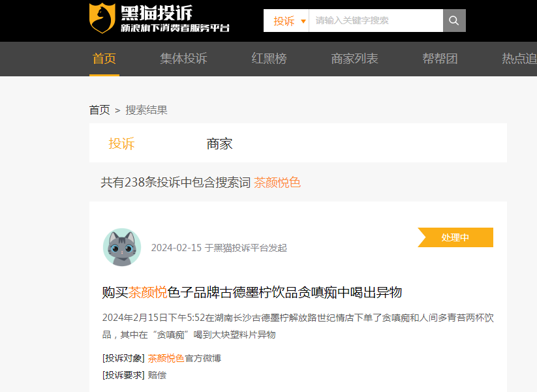Click the 处理中 status ribbon badge
This screenshot has width=537, height=392.
[455, 237]
